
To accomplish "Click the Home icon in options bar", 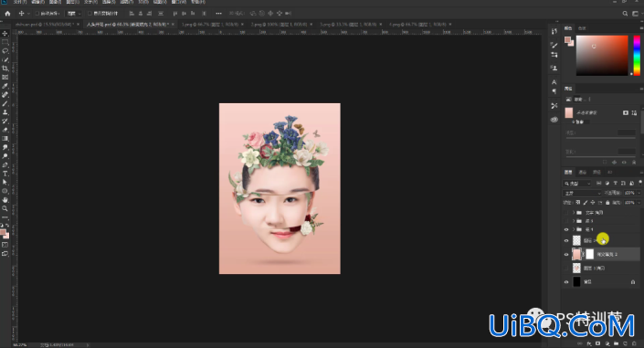I will (x=7, y=13).
